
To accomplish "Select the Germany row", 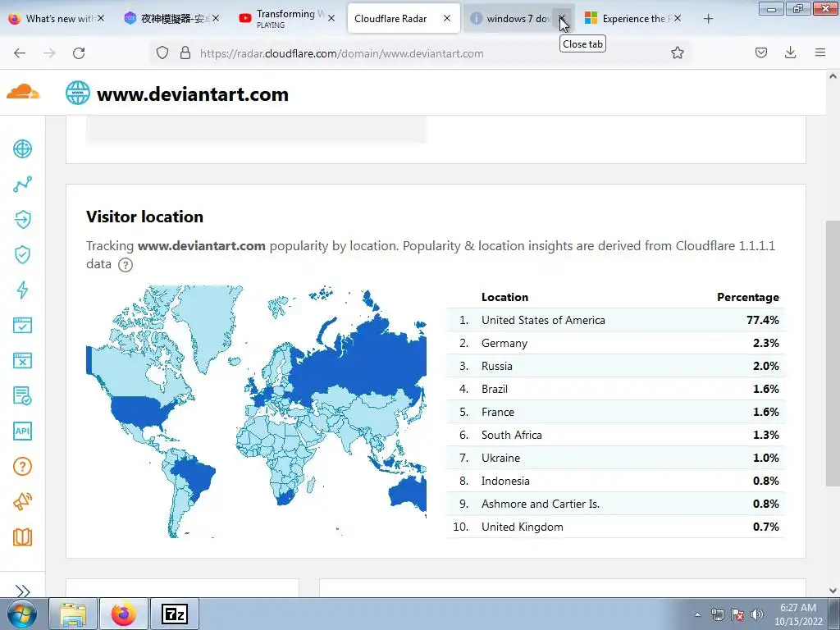I will 616,343.
